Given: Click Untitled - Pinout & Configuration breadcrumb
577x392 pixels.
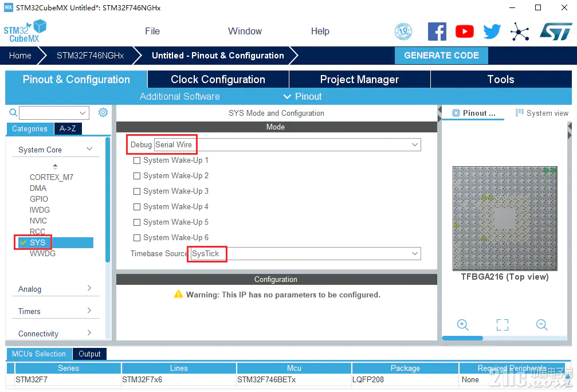Looking at the screenshot, I should pos(218,56).
